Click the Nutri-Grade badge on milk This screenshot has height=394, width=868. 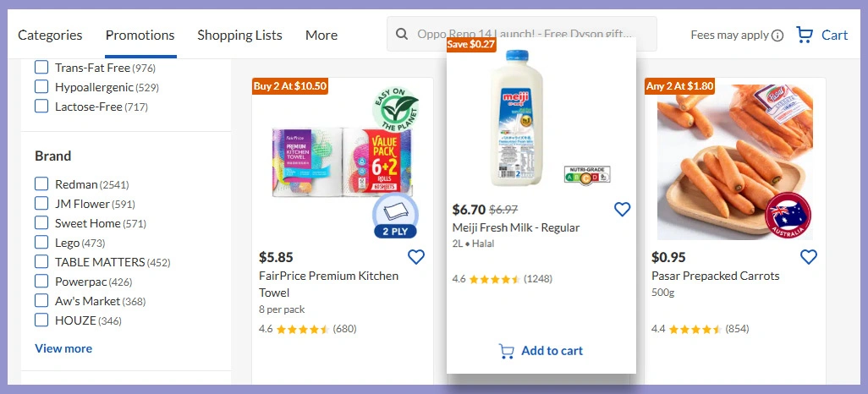click(x=586, y=176)
